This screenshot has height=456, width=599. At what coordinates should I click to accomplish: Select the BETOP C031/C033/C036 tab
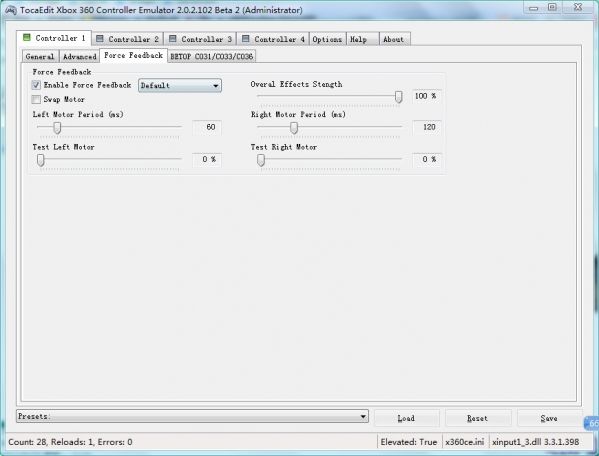point(211,57)
